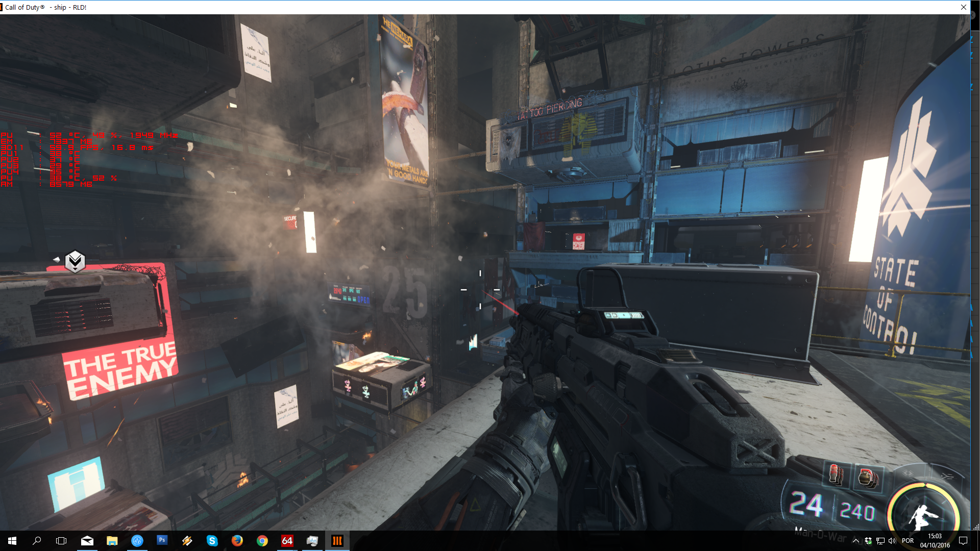
Task: Open Dropbox from the system tray
Action: pos(868,541)
